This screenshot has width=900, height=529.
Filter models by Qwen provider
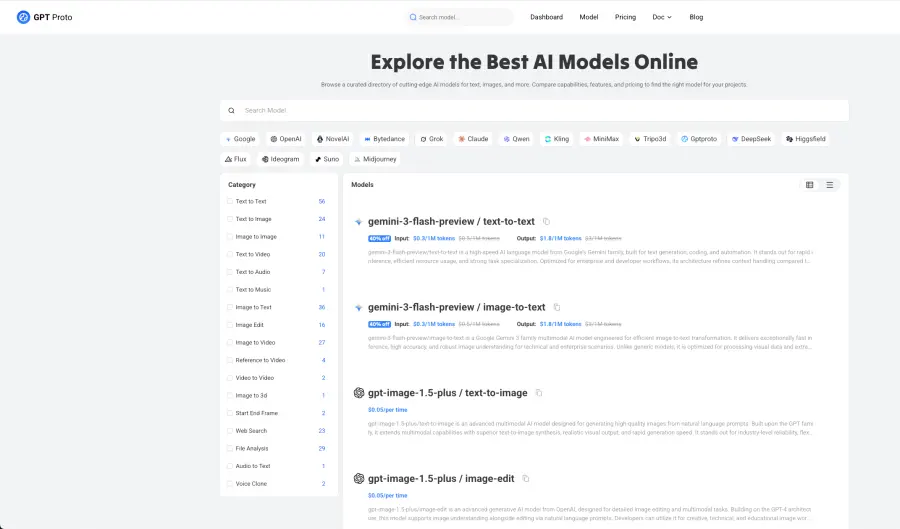tap(517, 139)
